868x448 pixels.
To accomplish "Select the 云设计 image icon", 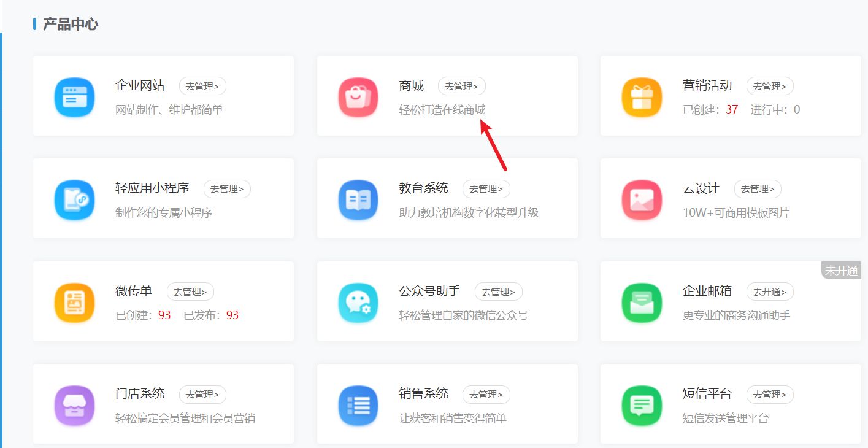I will click(642, 199).
